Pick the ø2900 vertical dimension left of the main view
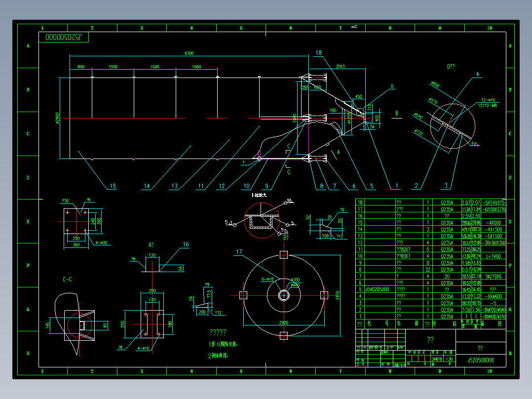 click(57, 118)
